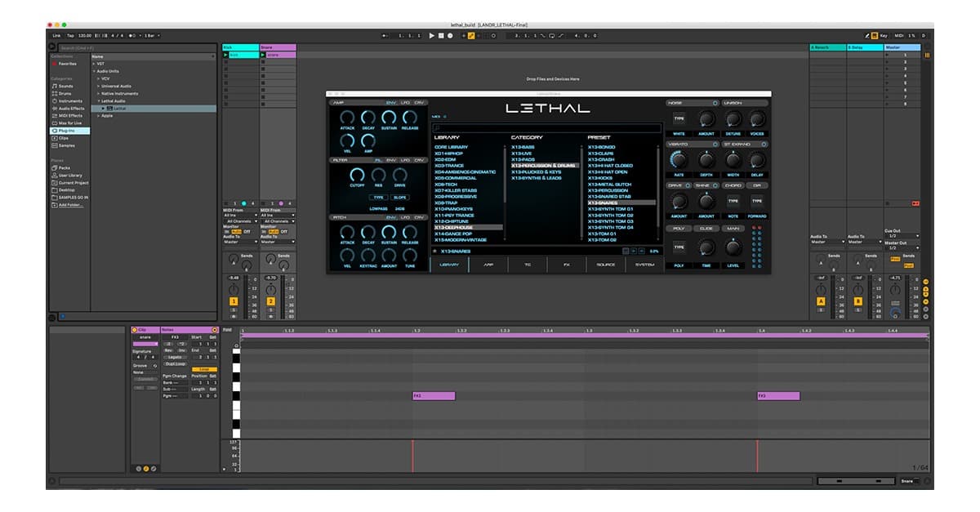Click the CUTOFF knob in Lethal filter

pos(357,175)
